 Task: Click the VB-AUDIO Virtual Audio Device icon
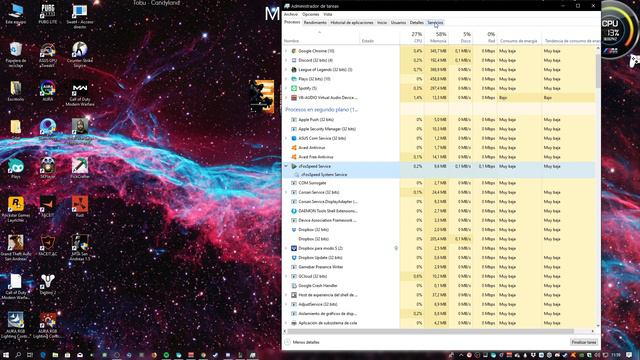(x=293, y=98)
